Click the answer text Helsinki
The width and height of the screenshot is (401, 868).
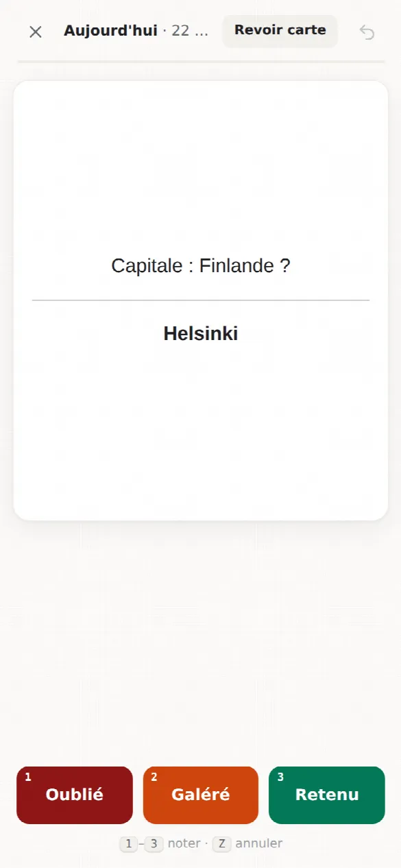pos(201,334)
